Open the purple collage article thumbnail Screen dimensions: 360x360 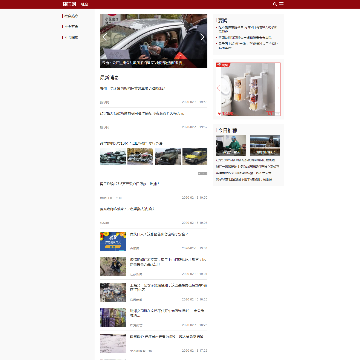(113, 317)
